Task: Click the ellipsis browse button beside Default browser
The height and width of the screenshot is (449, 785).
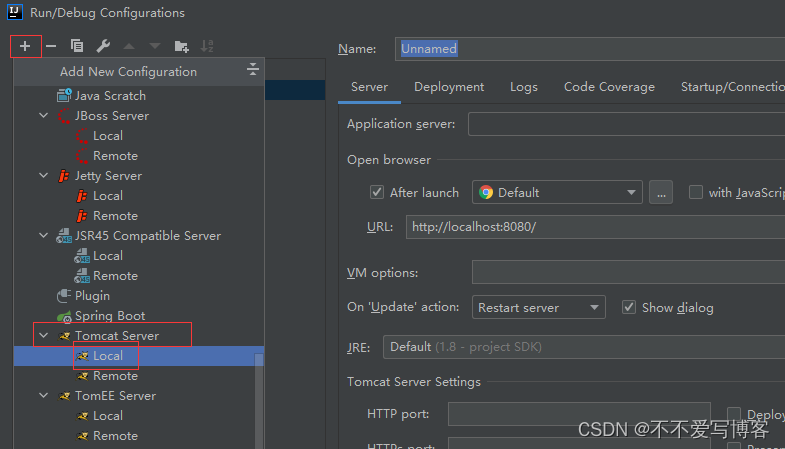Action: click(661, 192)
